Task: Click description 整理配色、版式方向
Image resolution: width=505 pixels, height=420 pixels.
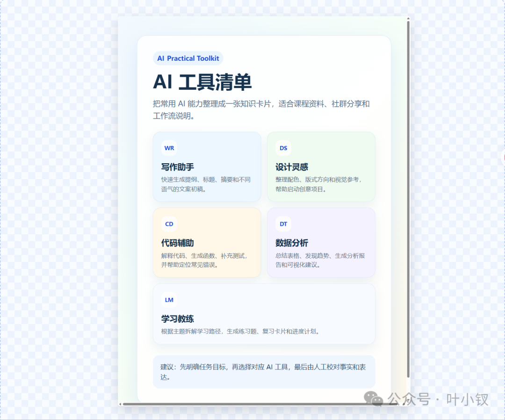Action: (x=318, y=184)
